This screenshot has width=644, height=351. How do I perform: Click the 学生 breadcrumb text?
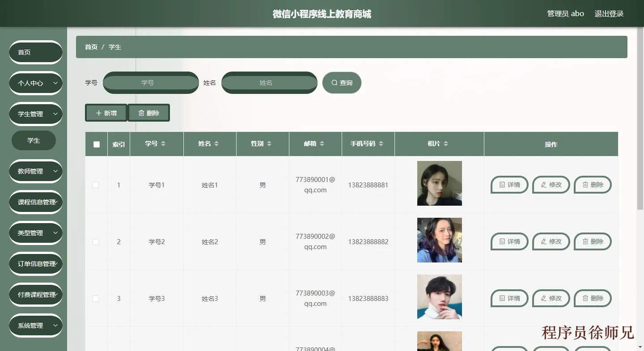pos(115,47)
